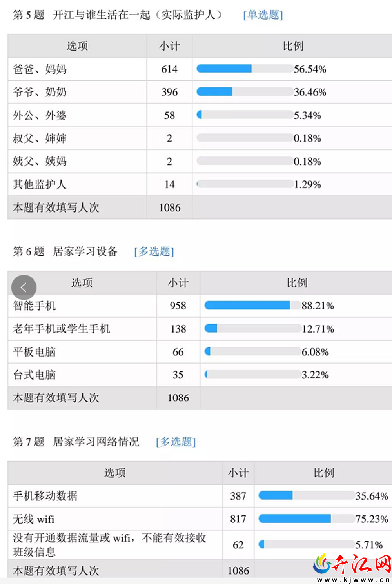Click the Kaijiang Net logo watermark
Screen dimensions: 392x584
[352, 566]
